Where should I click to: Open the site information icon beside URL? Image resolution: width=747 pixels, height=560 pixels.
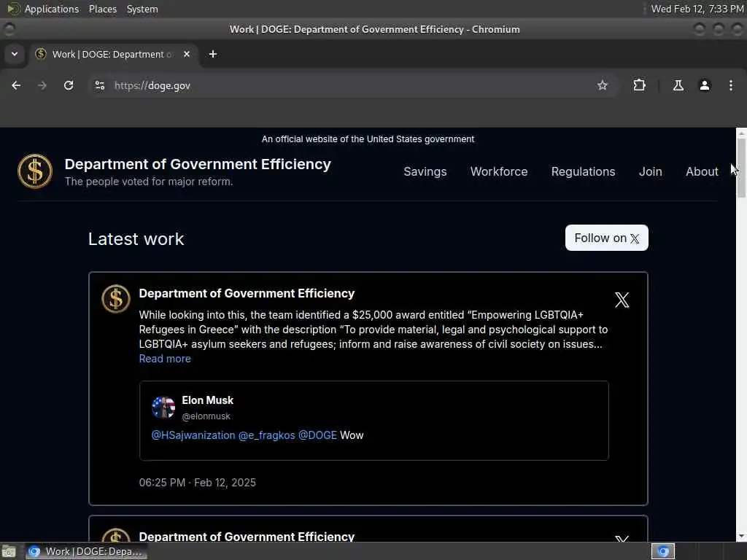(99, 85)
